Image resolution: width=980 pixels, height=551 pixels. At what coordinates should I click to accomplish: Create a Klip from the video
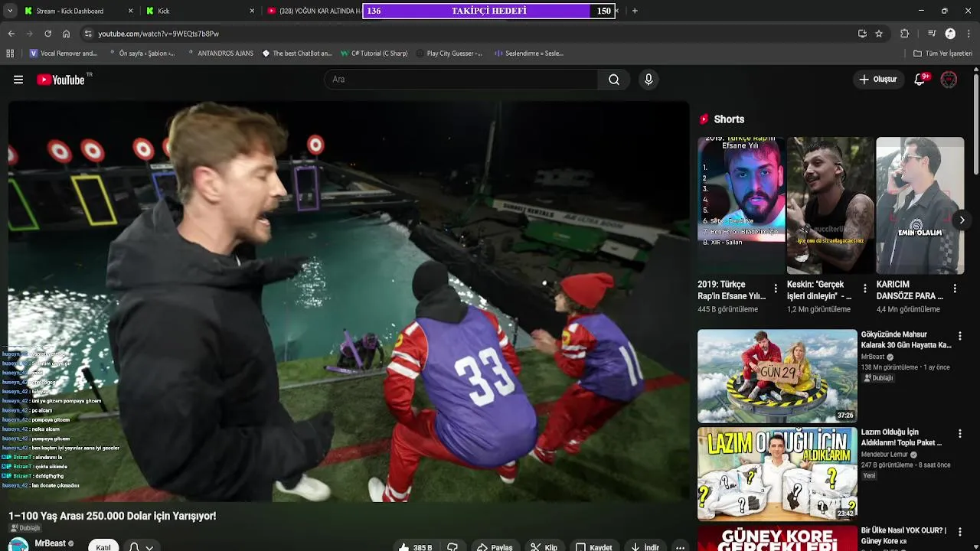point(544,547)
